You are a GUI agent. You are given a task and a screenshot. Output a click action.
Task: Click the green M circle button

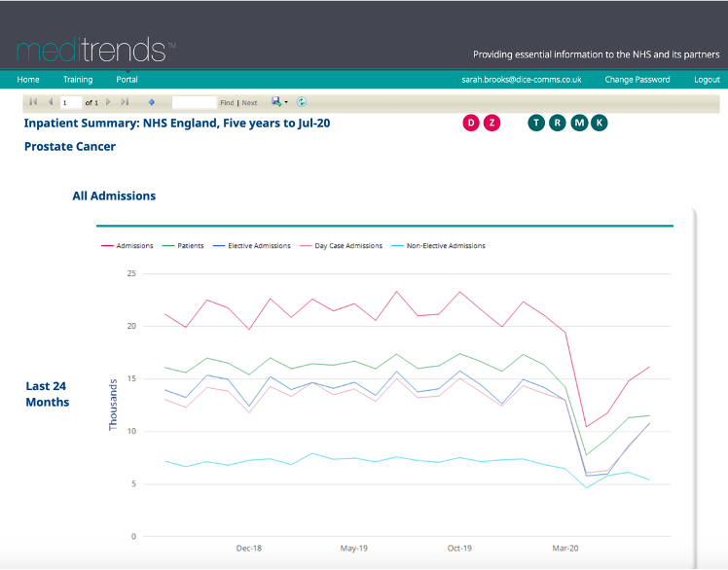[x=579, y=123]
